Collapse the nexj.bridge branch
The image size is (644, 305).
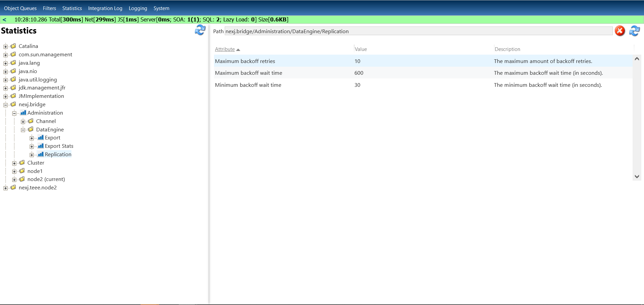[x=5, y=104]
